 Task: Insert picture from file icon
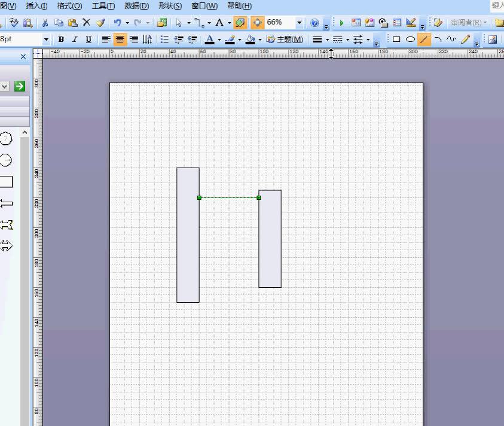click(493, 39)
